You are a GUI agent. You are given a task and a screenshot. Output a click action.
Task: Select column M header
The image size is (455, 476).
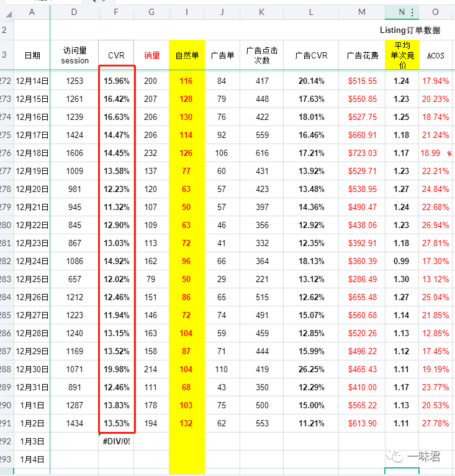coord(362,12)
